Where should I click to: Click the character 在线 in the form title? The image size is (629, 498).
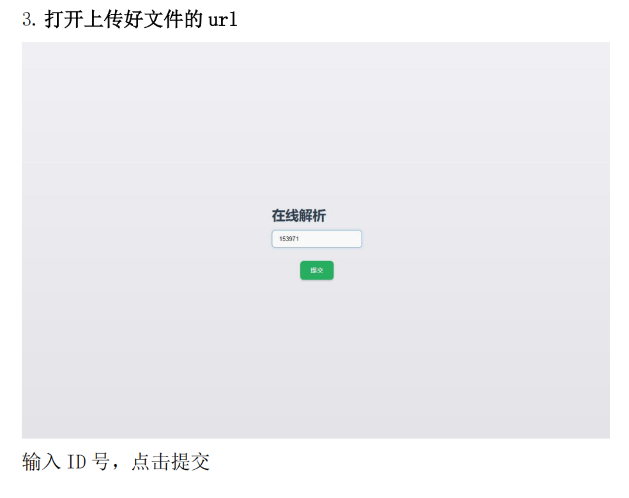tap(285, 215)
